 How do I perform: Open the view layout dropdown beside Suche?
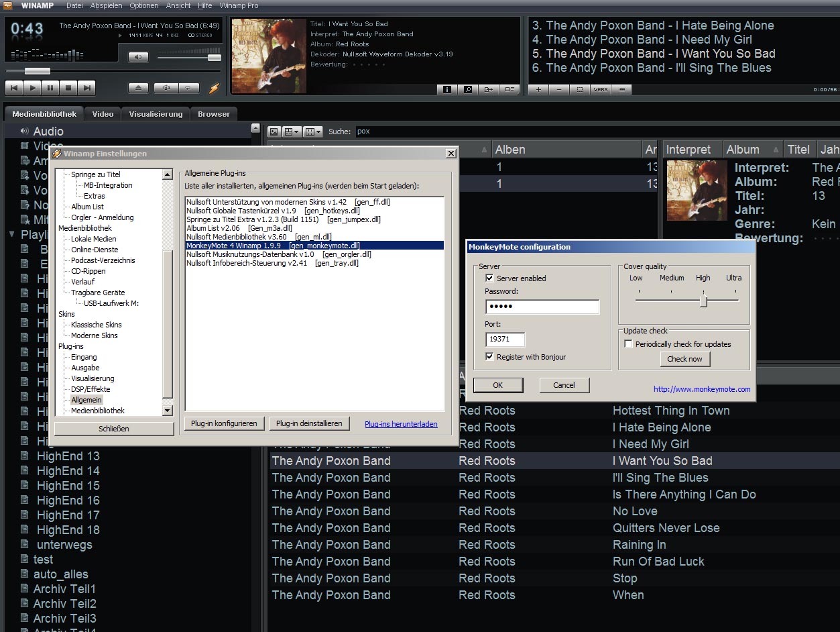click(292, 131)
